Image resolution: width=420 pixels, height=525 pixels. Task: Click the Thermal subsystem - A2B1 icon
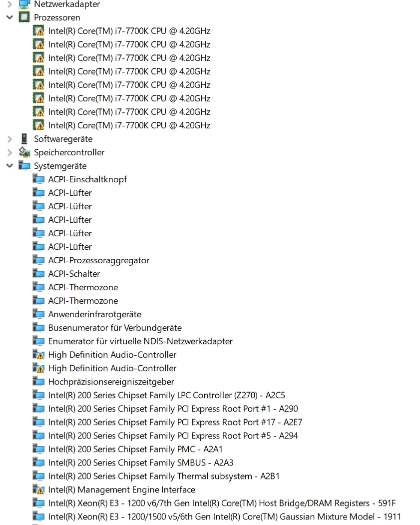(x=38, y=476)
